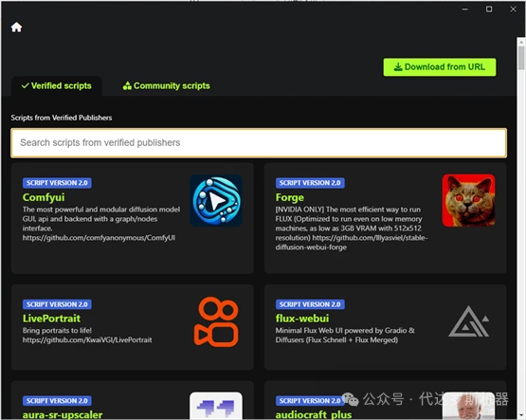Screen dimensions: 526x420
Task: Open the Forge script title
Action: click(289, 197)
